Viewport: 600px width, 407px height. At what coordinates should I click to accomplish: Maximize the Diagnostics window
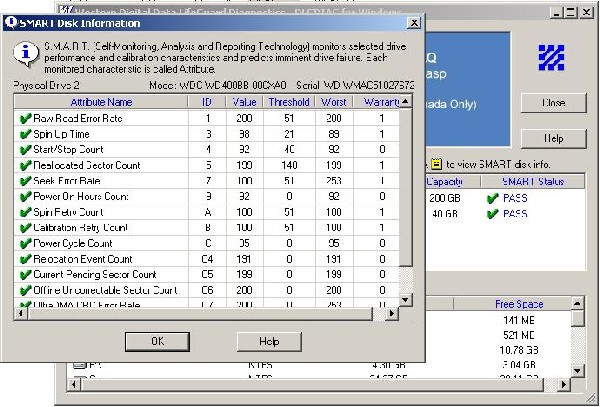pyautogui.click(x=571, y=13)
